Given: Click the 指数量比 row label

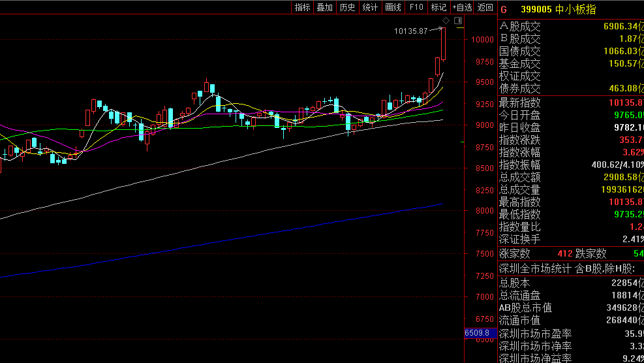Looking at the screenshot, I should (519, 227).
